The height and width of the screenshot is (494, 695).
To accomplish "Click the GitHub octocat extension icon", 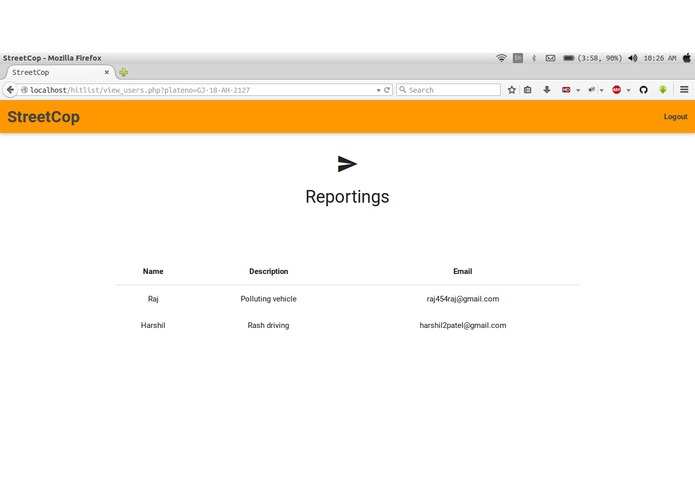I will 644,90.
